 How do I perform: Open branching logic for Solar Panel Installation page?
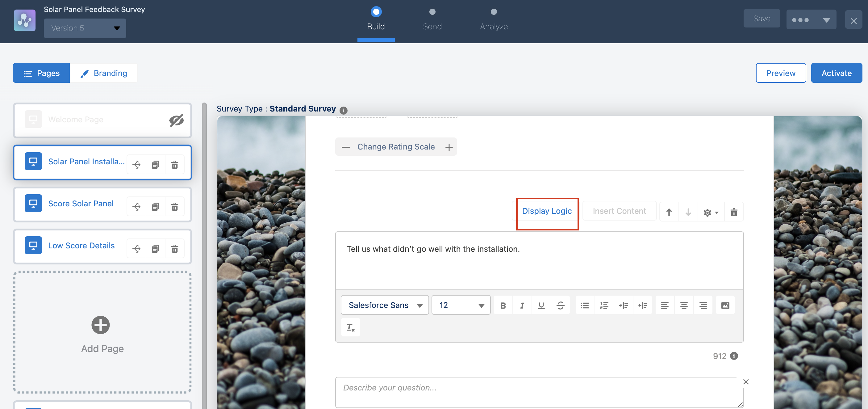coord(136,165)
